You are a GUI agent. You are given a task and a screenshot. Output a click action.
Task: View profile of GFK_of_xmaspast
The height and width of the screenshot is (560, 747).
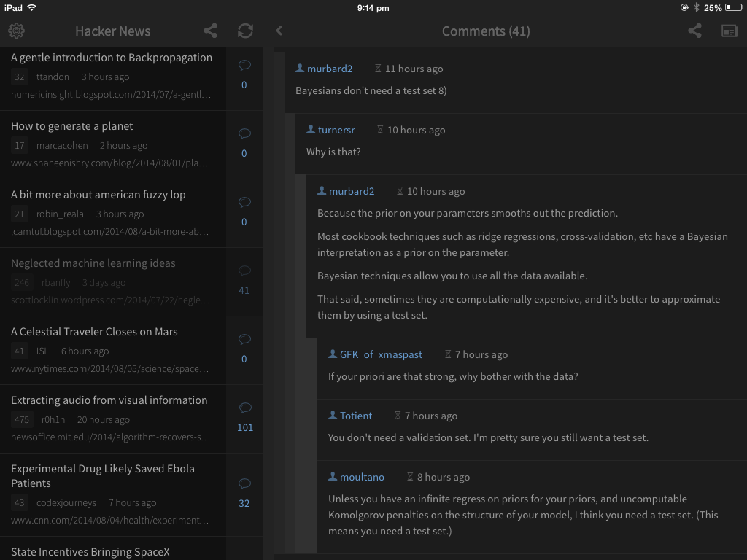[x=381, y=355]
